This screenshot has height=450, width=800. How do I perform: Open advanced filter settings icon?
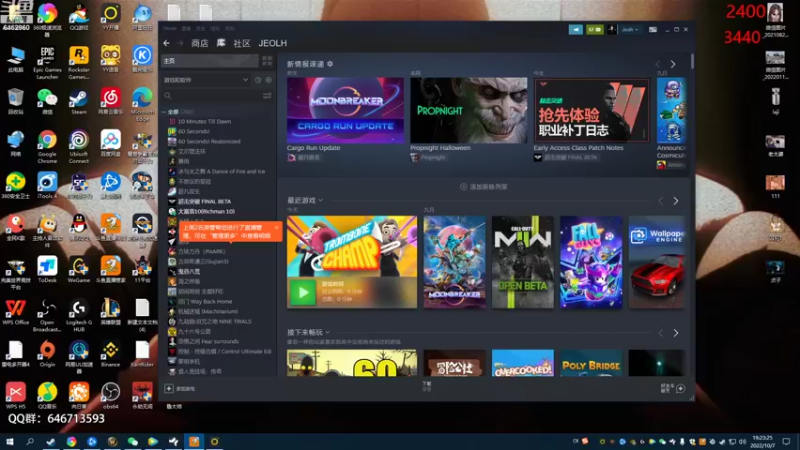pyautogui.click(x=267, y=95)
